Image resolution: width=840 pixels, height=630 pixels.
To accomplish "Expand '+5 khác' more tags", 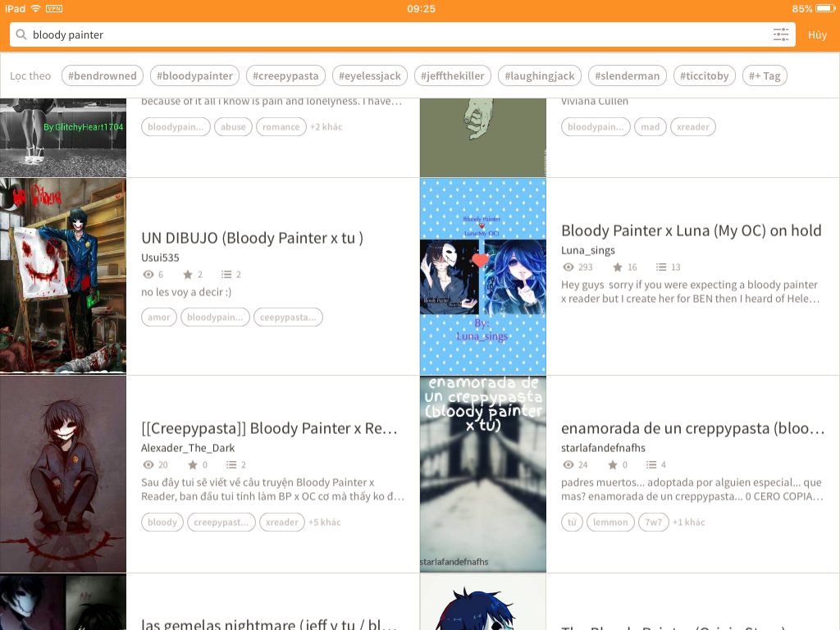I will click(x=325, y=522).
